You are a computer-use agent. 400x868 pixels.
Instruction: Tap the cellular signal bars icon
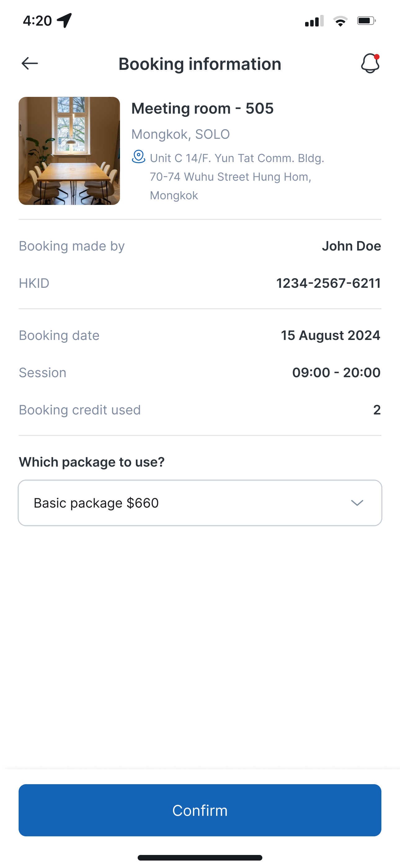tap(314, 21)
